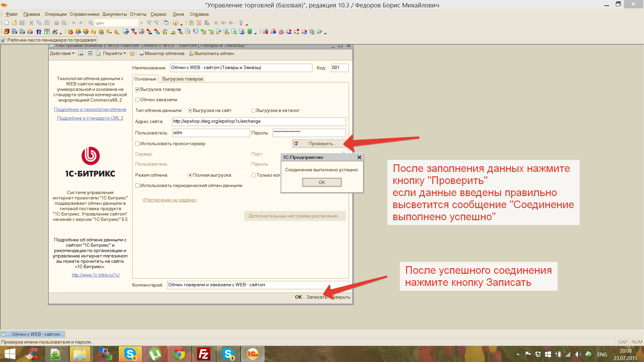The image size is (644, 362).
Task: Click the Windows Start button
Action: (x=10, y=354)
